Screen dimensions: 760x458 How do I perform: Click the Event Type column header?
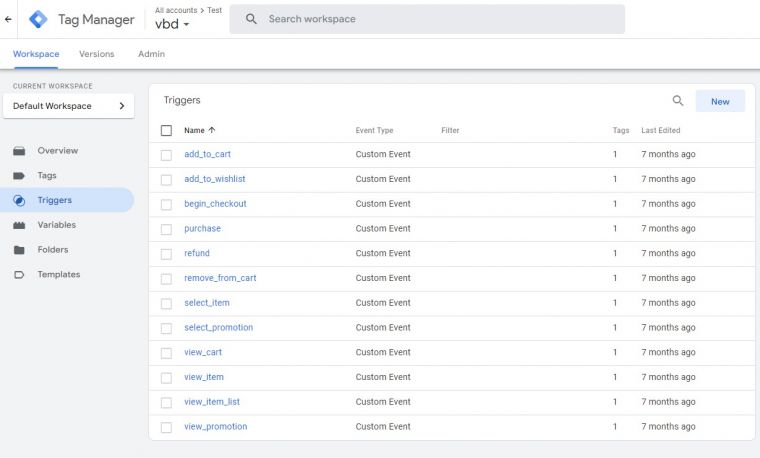pyautogui.click(x=374, y=130)
